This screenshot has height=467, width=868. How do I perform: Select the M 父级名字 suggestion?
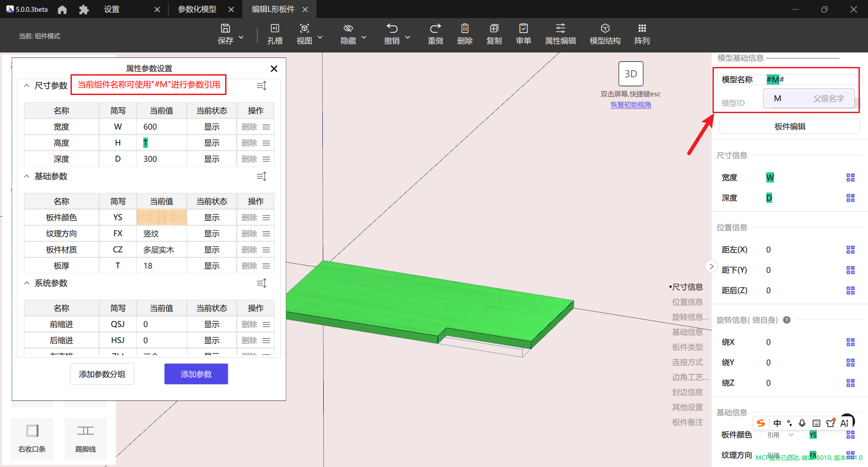click(x=809, y=99)
